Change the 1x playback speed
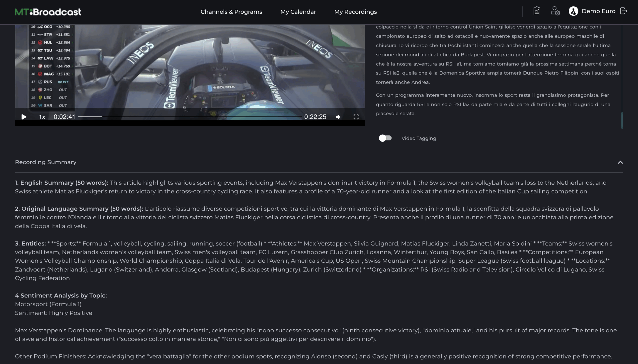 click(42, 117)
